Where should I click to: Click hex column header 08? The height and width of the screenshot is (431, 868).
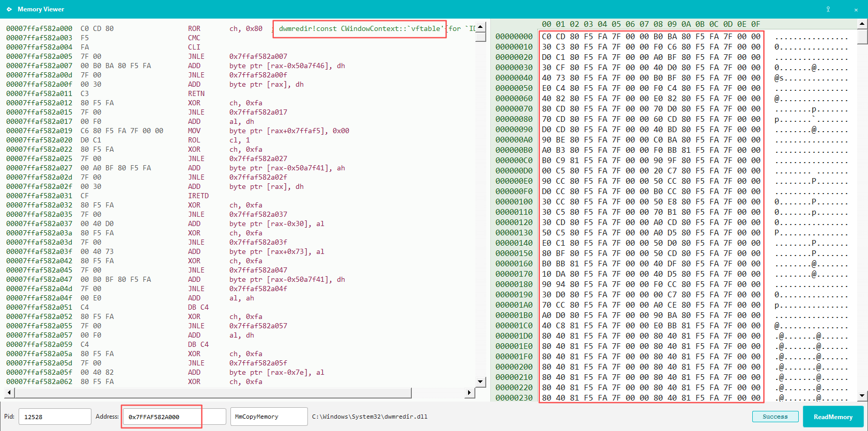[658, 24]
